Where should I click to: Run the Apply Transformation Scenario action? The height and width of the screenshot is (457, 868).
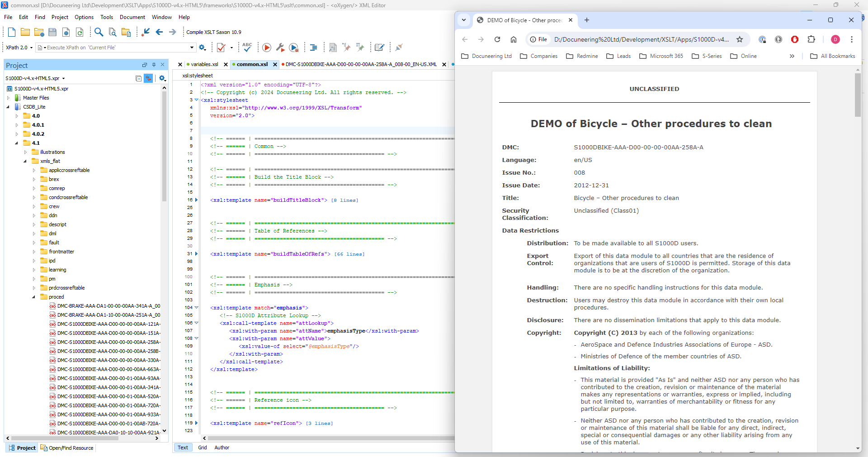tap(267, 48)
